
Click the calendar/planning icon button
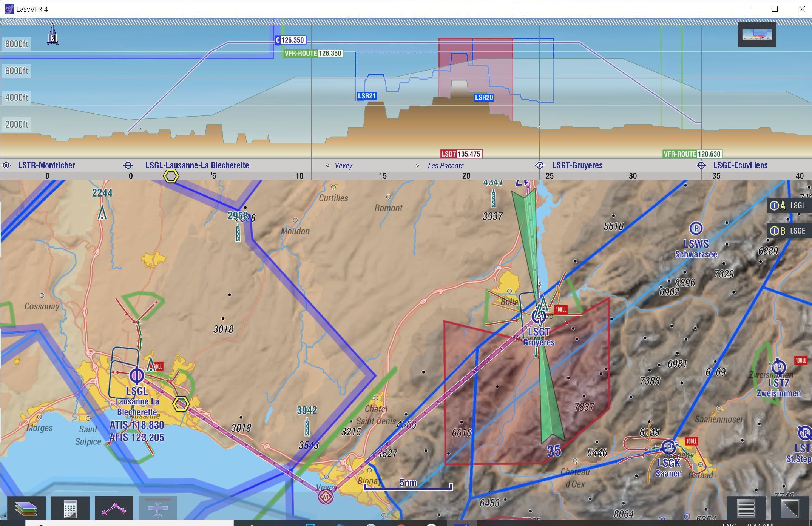70,508
